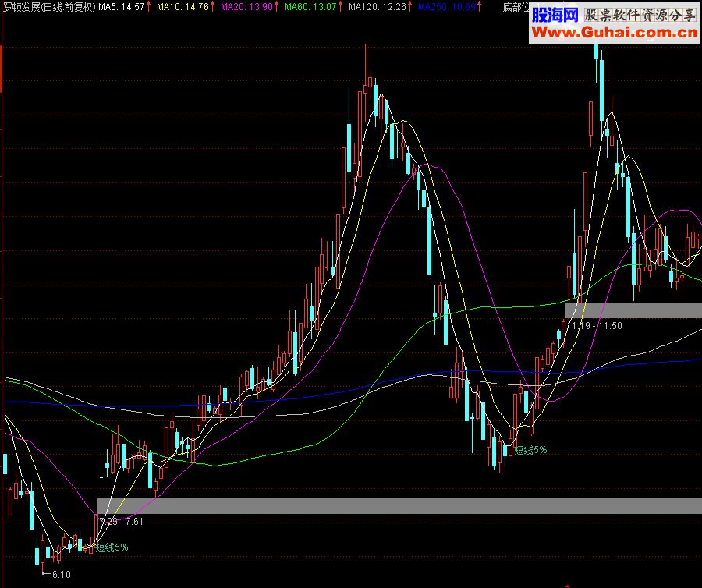Select the gray gap band above 7.29 - 7.61
The image size is (702, 588).
tap(399, 506)
